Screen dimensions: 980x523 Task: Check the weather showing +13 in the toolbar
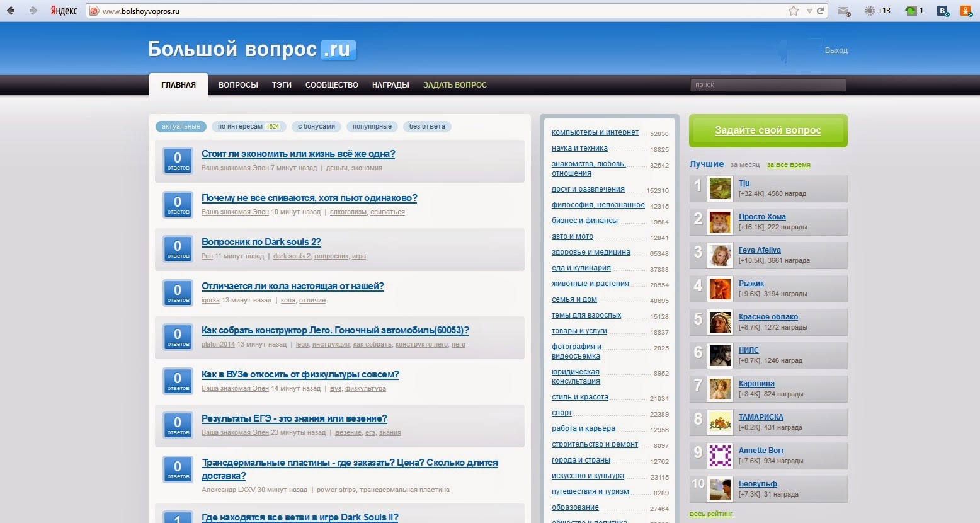pos(875,11)
